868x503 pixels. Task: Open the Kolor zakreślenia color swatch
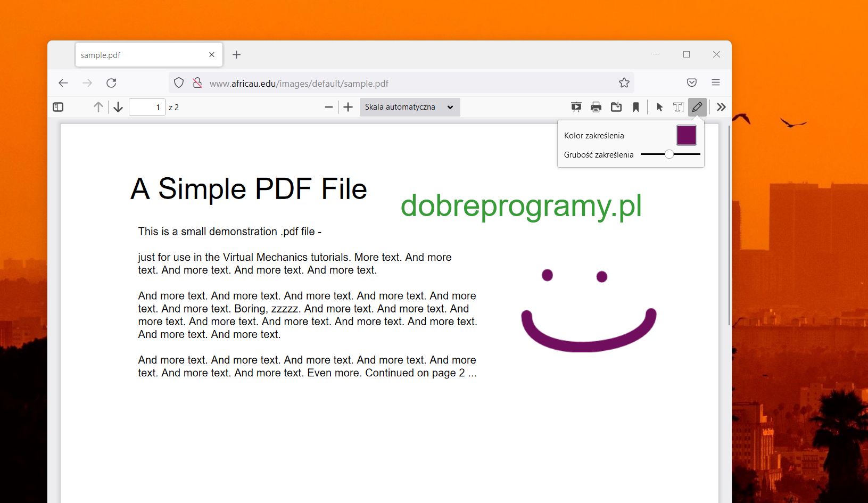[x=687, y=135]
